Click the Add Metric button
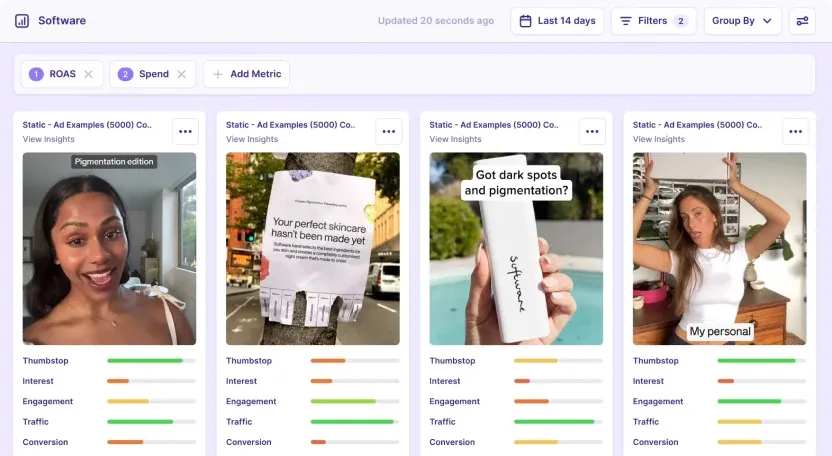 click(246, 74)
